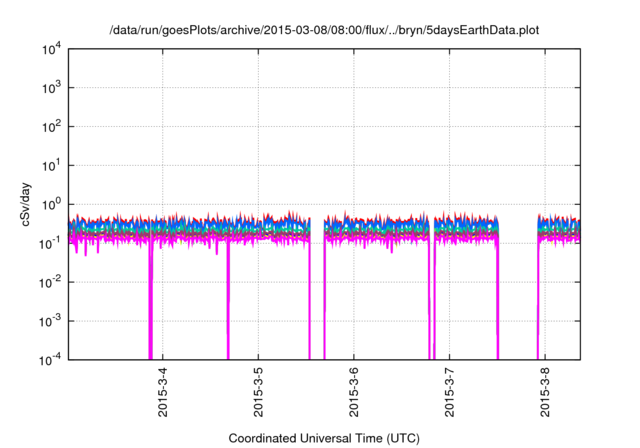Click the Coordinated Universal Time (UTC) label
Image resolution: width=640 pixels, height=448 pixels.
324,438
